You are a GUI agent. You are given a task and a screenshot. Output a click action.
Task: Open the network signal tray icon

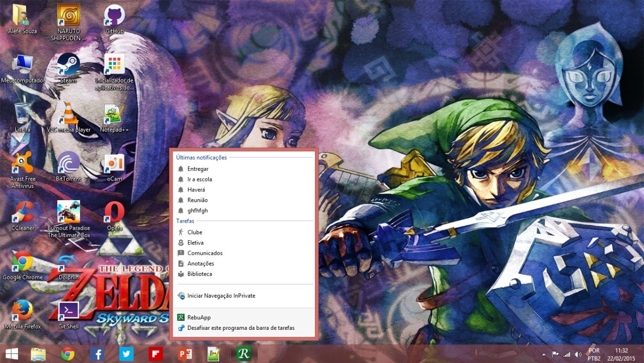tap(567, 354)
